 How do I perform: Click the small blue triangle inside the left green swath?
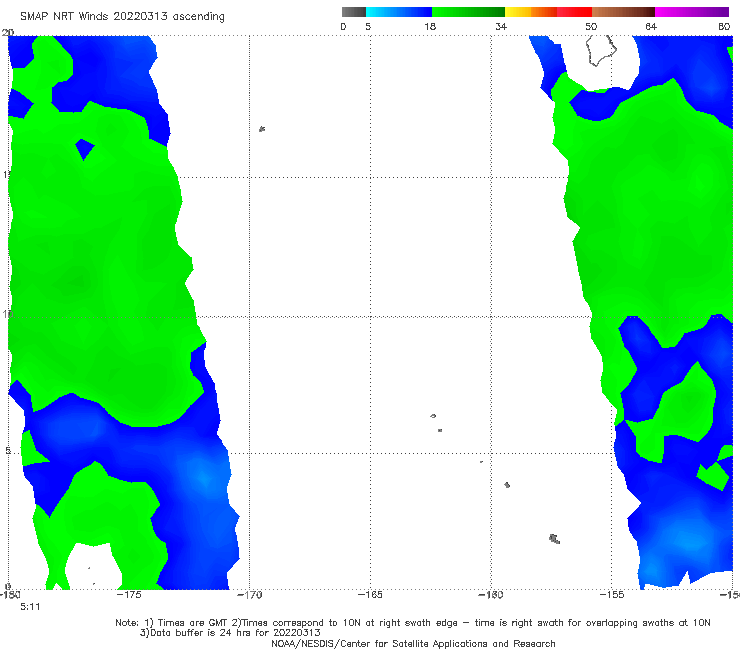(84, 148)
